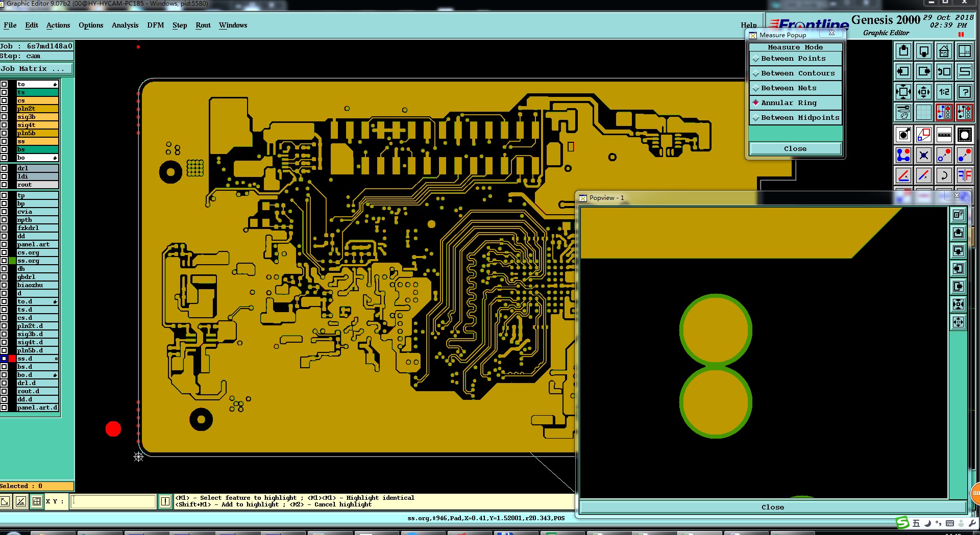The height and width of the screenshot is (535, 980).
Task: Select the to.d layer row
Action: (x=38, y=301)
